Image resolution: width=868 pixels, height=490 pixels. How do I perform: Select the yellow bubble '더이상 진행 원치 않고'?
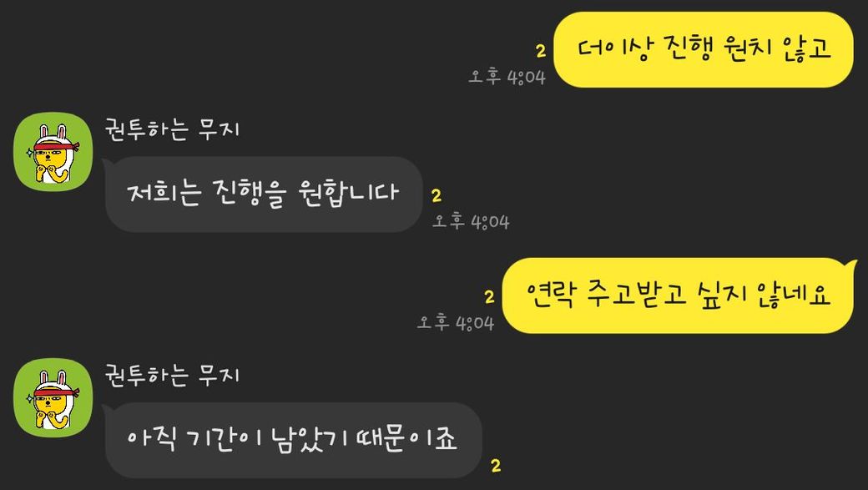click(704, 49)
